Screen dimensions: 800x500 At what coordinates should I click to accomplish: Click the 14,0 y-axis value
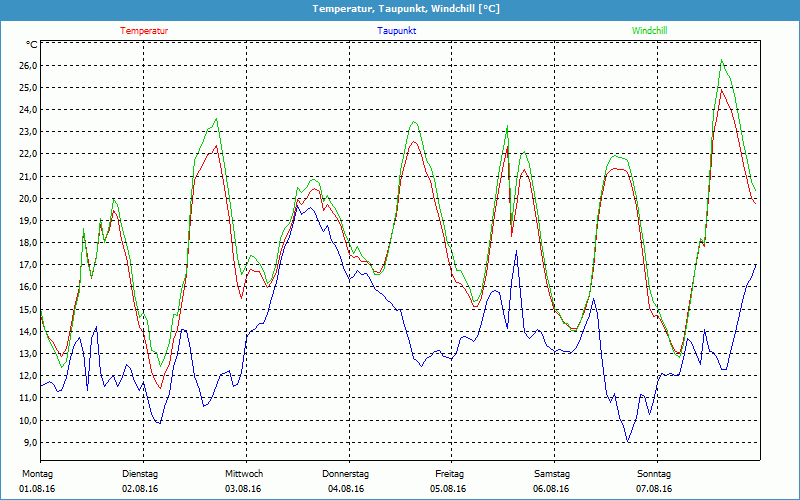pos(28,332)
